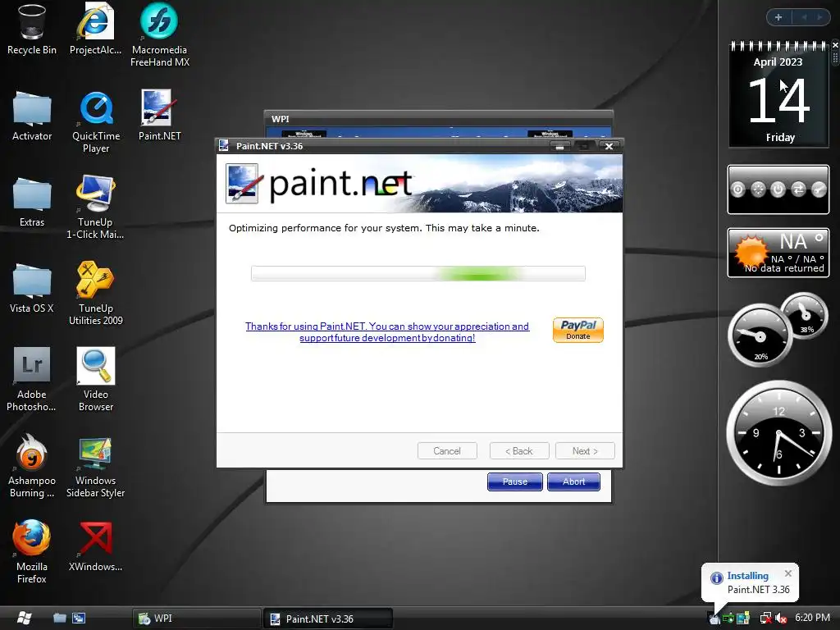Viewport: 840px width, 630px height.
Task: Switch to Paint.NET v3.36 taskbar button
Action: tap(328, 619)
